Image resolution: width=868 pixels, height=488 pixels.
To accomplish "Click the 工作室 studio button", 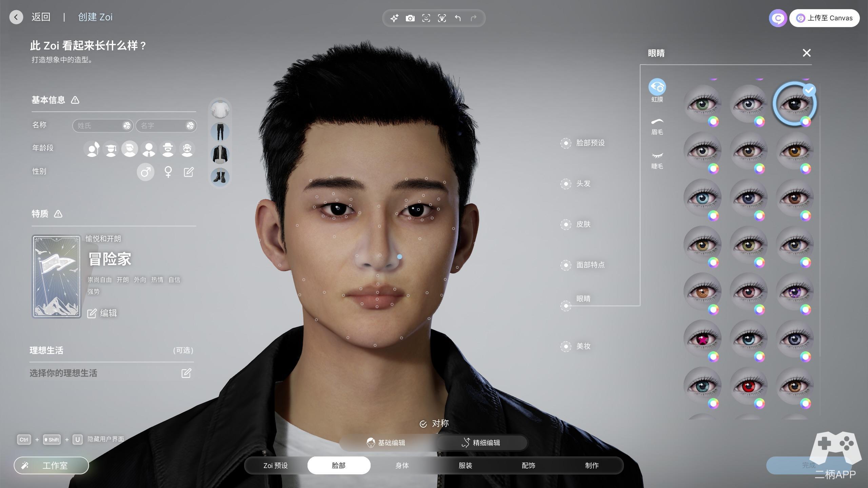I will pos(51,466).
